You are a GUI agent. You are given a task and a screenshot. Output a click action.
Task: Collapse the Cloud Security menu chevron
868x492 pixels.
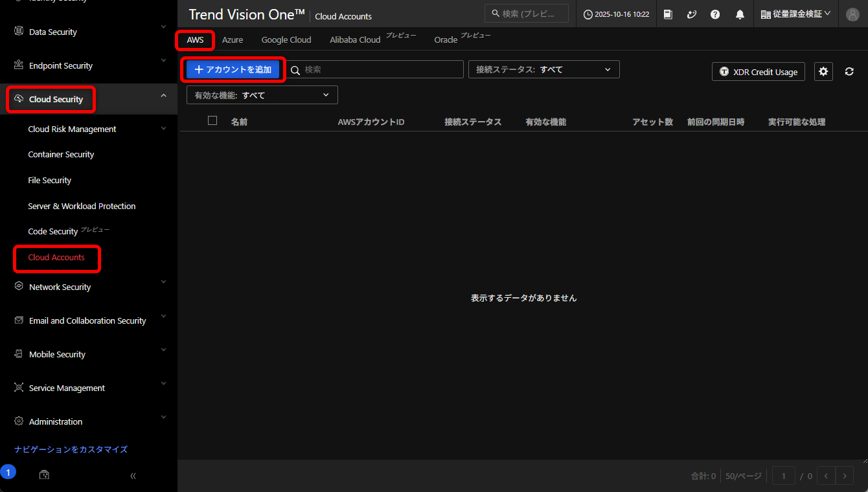pyautogui.click(x=163, y=95)
